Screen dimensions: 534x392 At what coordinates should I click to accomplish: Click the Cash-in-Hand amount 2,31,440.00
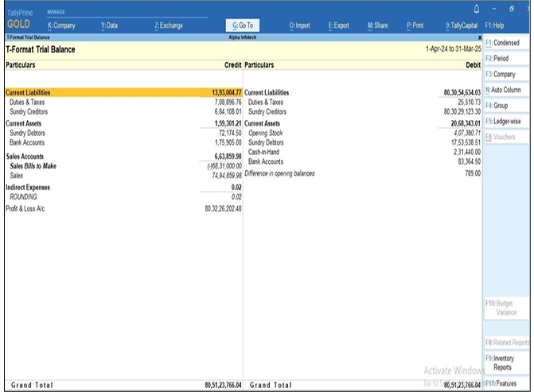click(467, 152)
